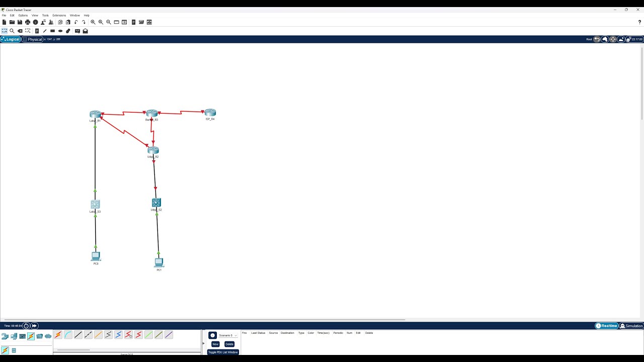Activate the Delete tool
This screenshot has height=362, width=644.
click(20, 31)
